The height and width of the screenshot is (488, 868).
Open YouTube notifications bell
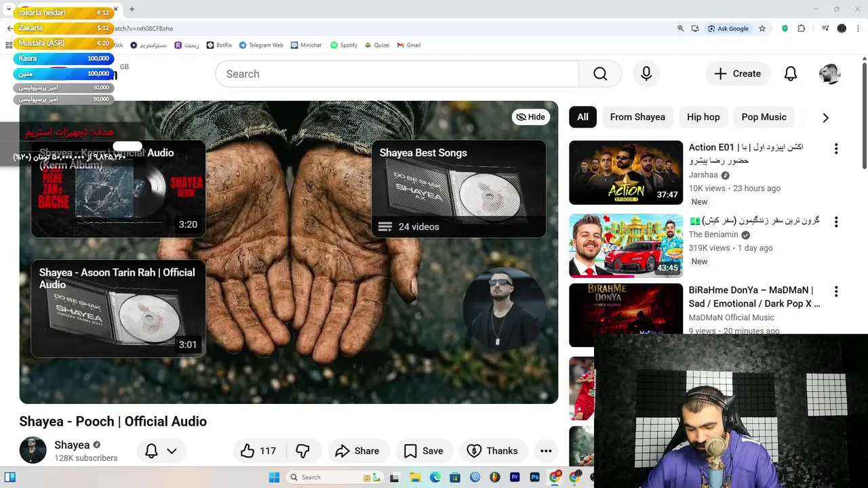pyautogui.click(x=791, y=74)
